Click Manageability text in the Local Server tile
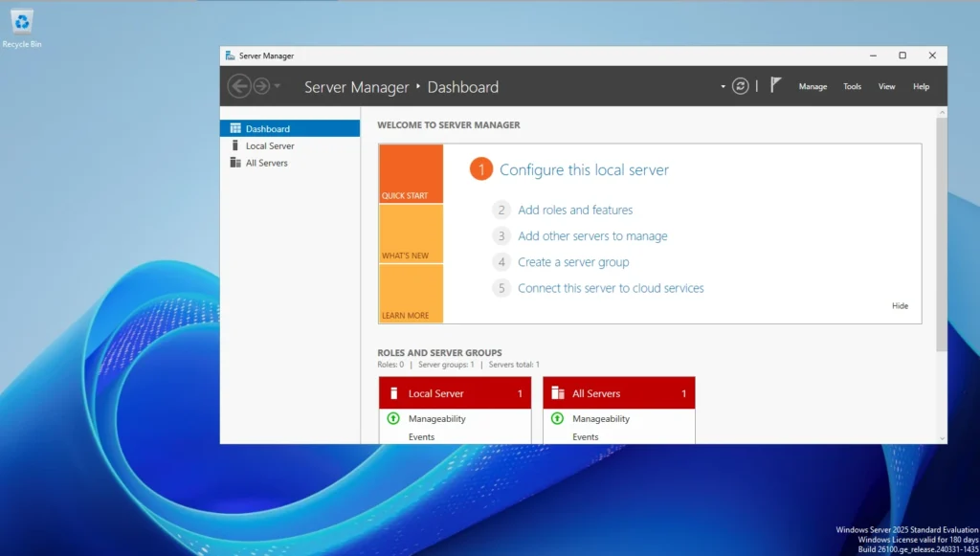Image resolution: width=980 pixels, height=556 pixels. coord(436,418)
